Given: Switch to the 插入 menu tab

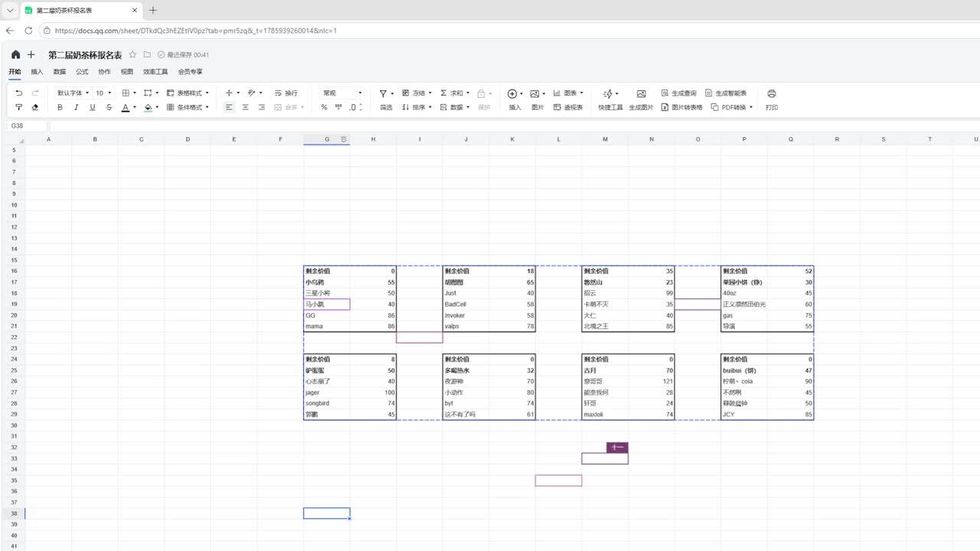Looking at the screenshot, I should click(x=37, y=72).
